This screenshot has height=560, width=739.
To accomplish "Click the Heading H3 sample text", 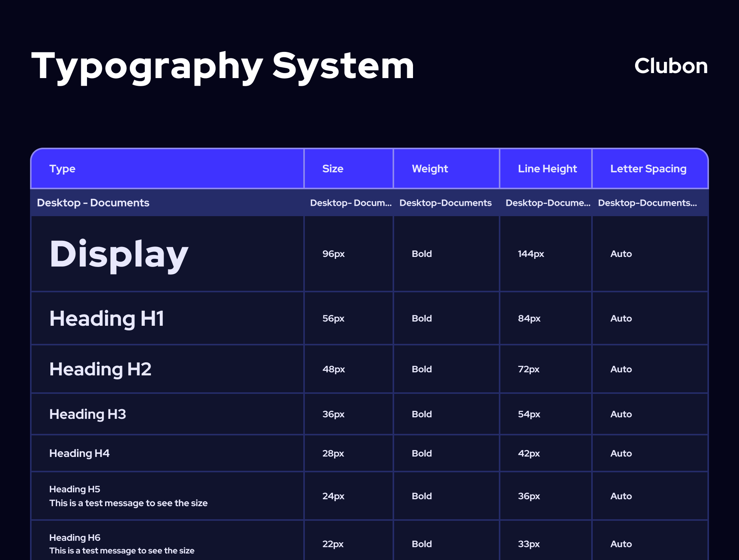I will [87, 414].
